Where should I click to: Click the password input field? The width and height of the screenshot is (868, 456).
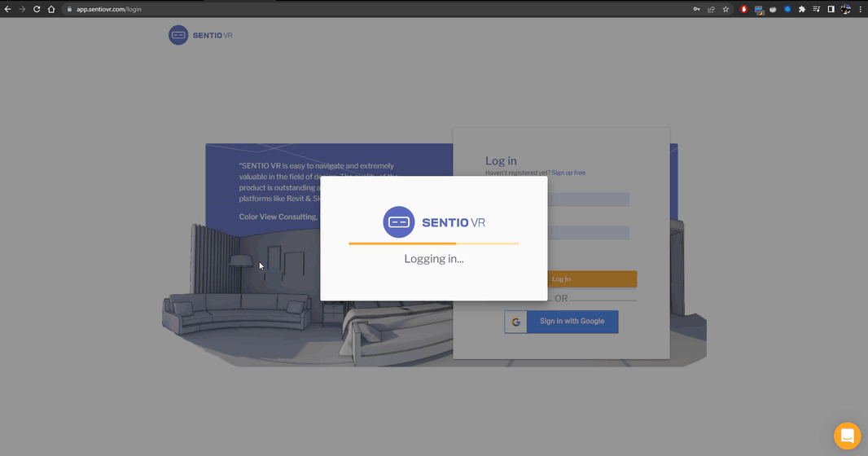589,232
